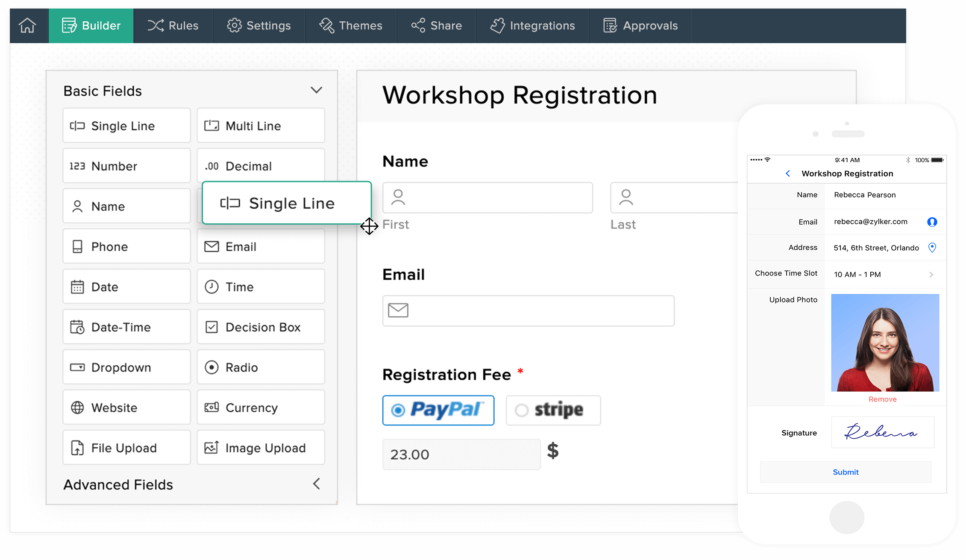966x560 pixels.
Task: Click the blue contact icon beside Email
Action: point(932,222)
